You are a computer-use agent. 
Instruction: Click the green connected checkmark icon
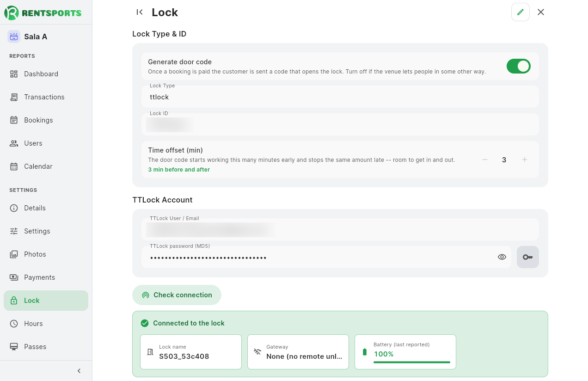[x=145, y=323]
